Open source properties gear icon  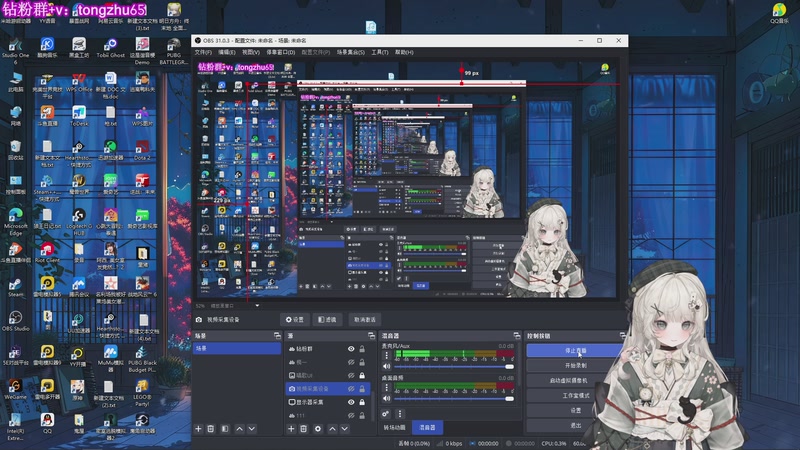point(318,429)
